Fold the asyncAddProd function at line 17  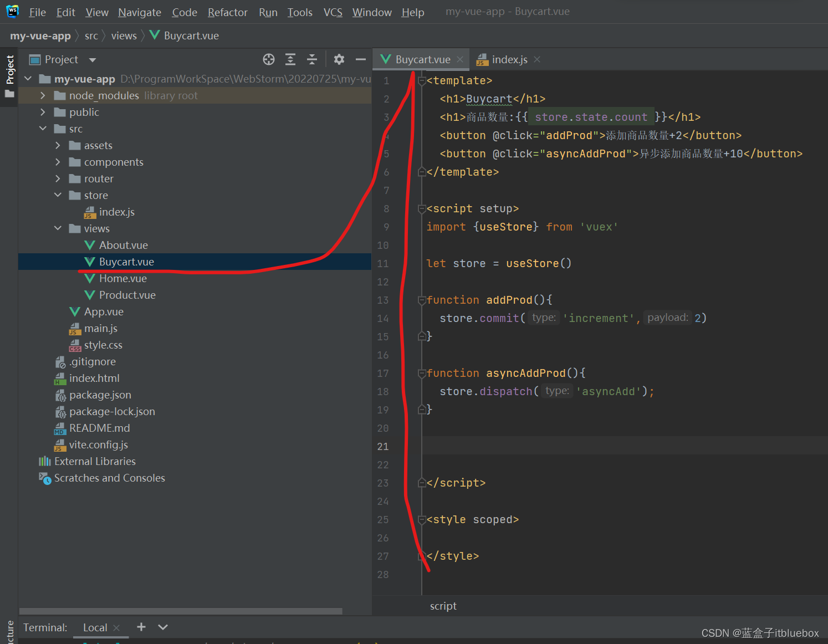click(422, 374)
